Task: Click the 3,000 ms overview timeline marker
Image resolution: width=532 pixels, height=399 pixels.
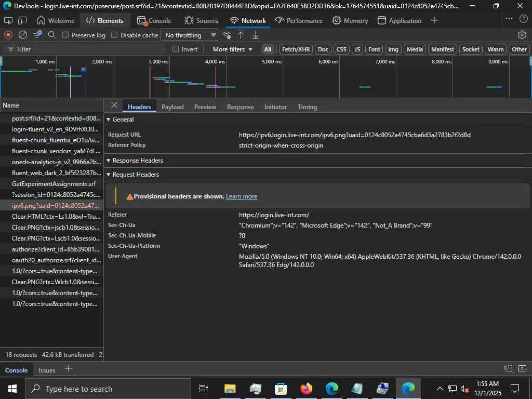Action: point(158,62)
